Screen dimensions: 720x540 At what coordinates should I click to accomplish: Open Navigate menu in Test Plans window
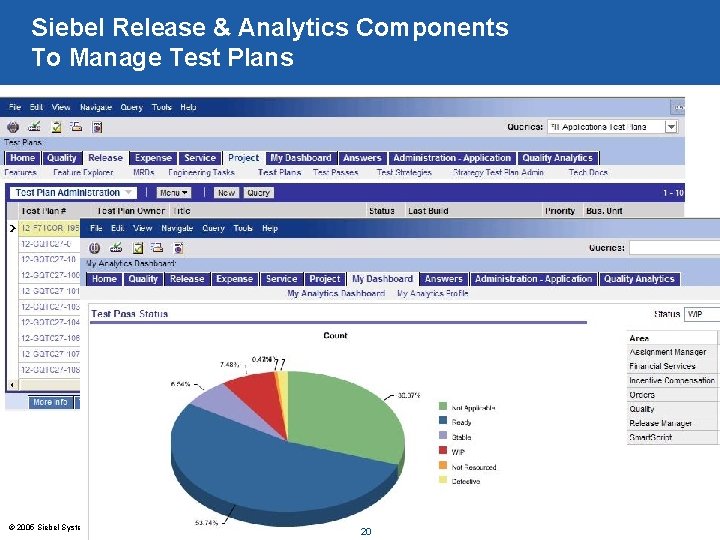[x=96, y=107]
